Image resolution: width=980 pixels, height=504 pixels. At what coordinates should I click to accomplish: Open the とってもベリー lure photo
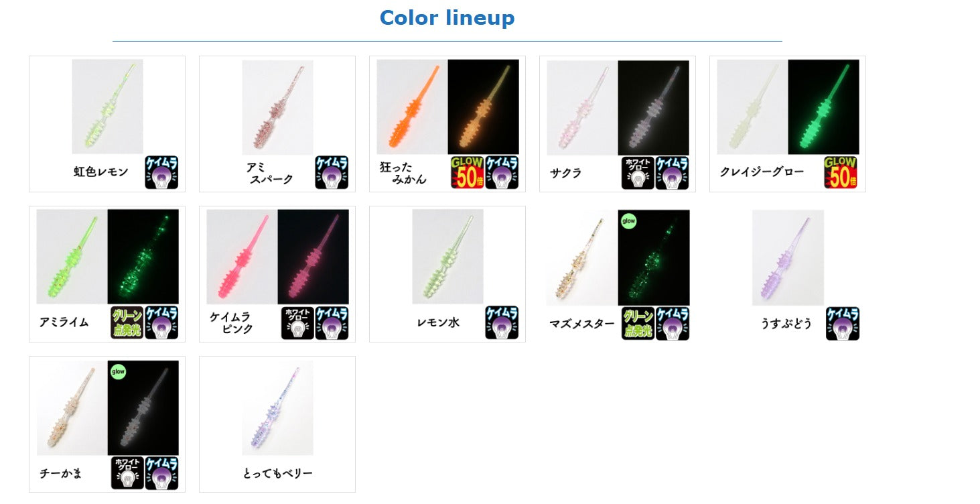tap(277, 407)
